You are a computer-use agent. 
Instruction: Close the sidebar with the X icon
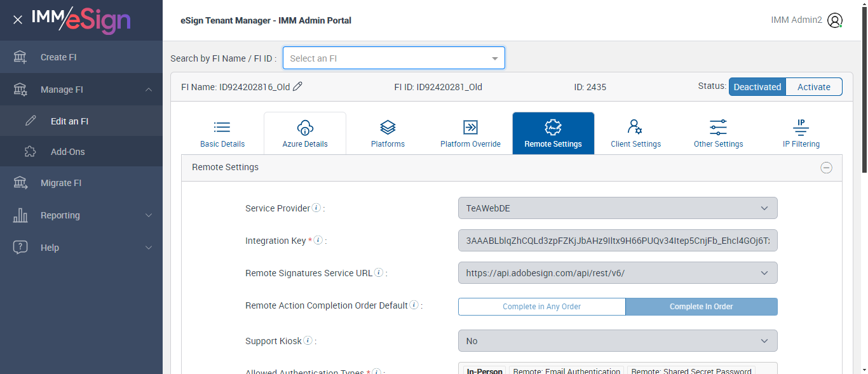pos(18,20)
